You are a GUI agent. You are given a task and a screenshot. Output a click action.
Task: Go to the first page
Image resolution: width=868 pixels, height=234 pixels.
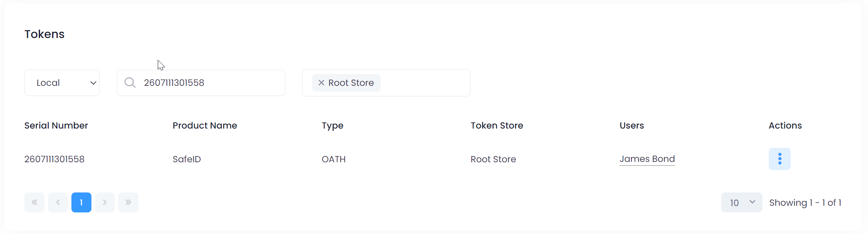[x=35, y=202]
